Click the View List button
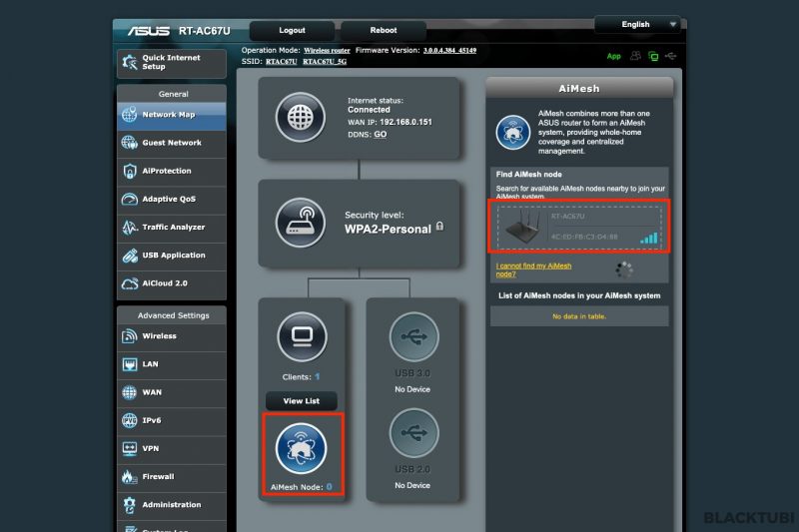This screenshot has height=532, width=799. coord(302,401)
